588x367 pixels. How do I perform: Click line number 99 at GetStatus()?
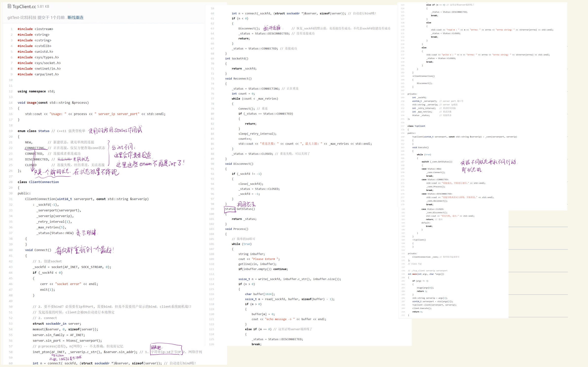tap(212, 209)
